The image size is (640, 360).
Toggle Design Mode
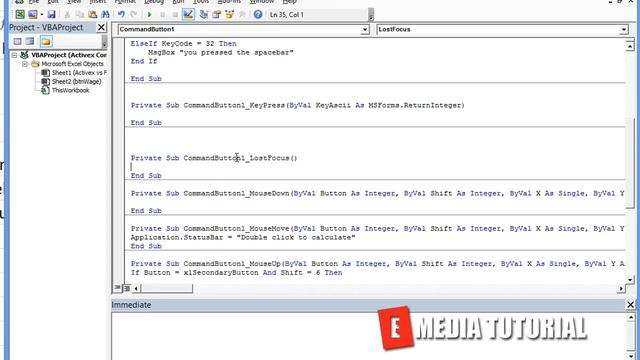[x=188, y=15]
